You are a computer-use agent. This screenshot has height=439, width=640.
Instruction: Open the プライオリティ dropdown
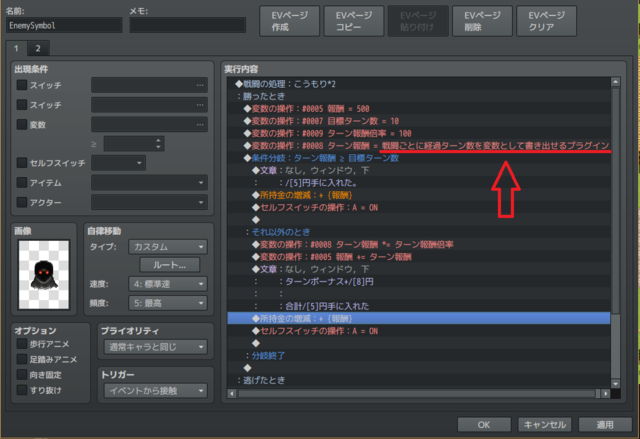pyautogui.click(x=156, y=347)
